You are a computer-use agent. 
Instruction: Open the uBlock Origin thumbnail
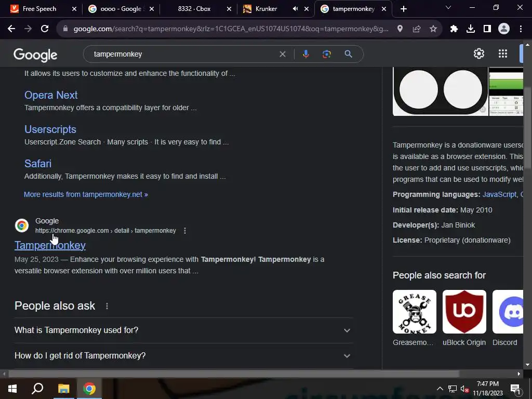(x=464, y=312)
